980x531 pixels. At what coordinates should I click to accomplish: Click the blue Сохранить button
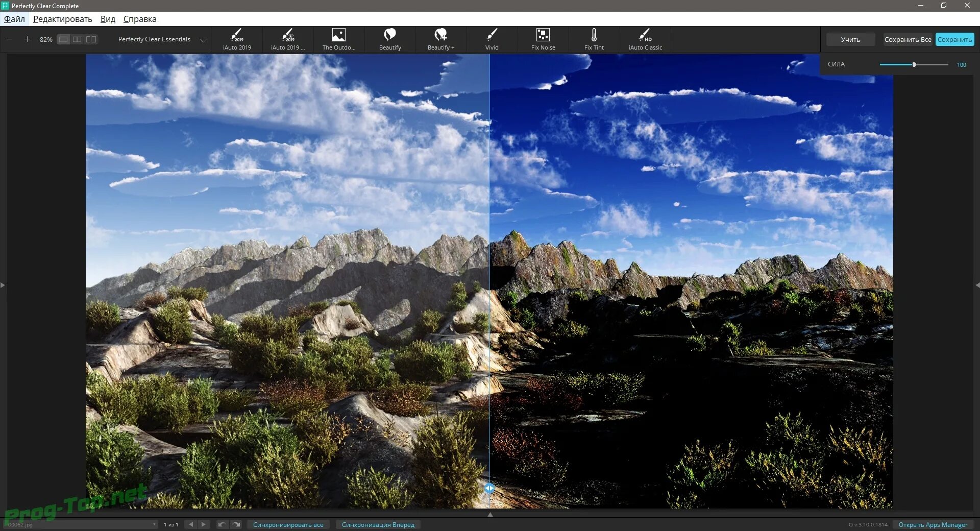click(954, 39)
